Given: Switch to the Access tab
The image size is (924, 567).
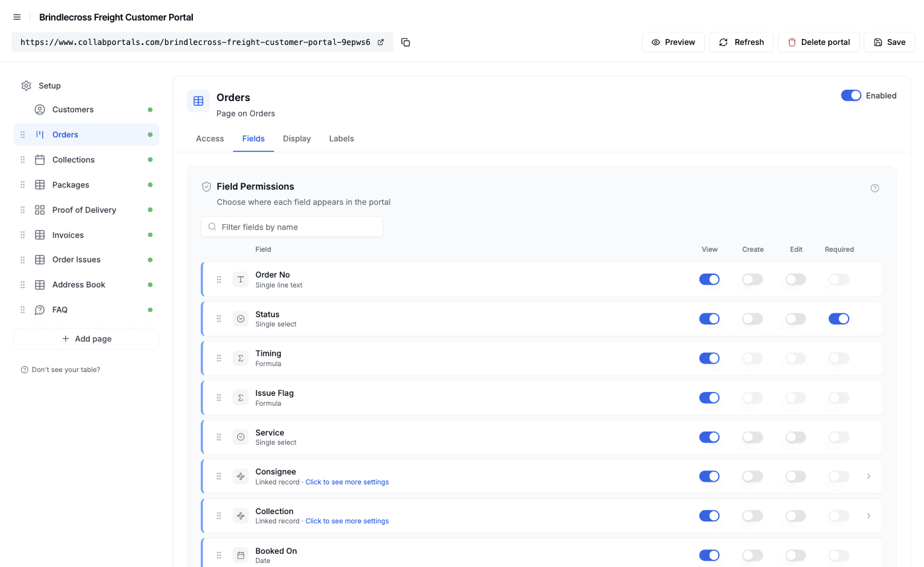Looking at the screenshot, I should pyautogui.click(x=210, y=139).
